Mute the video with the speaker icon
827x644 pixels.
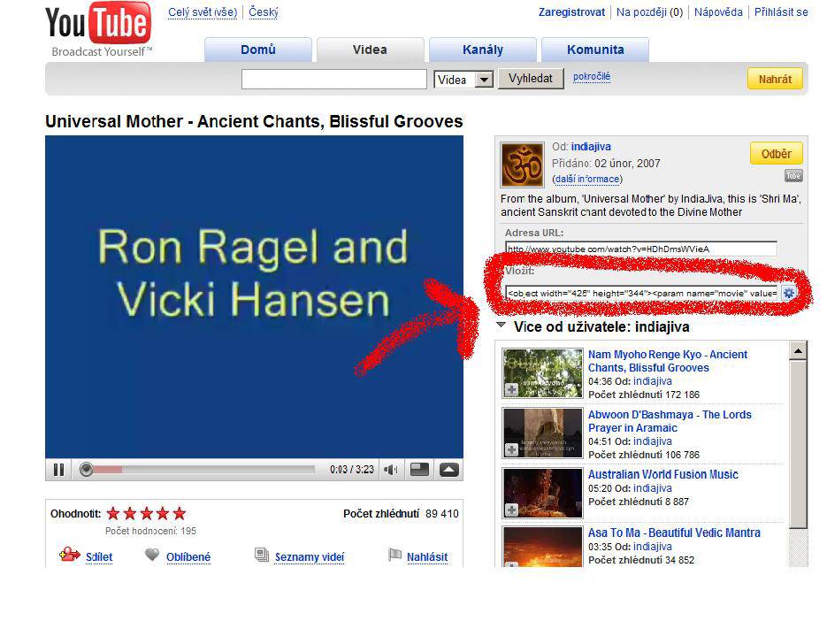point(390,470)
